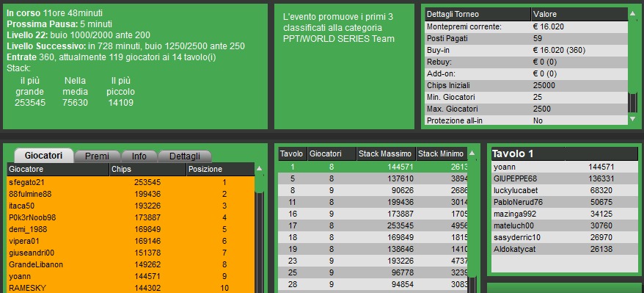This screenshot has width=644, height=293.
Task: Select table 1 row
Action: click(x=373, y=167)
